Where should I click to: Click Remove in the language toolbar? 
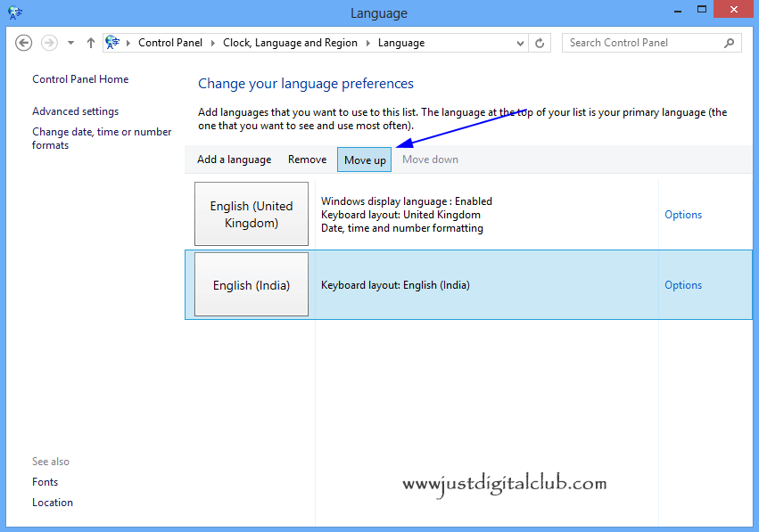tap(308, 160)
